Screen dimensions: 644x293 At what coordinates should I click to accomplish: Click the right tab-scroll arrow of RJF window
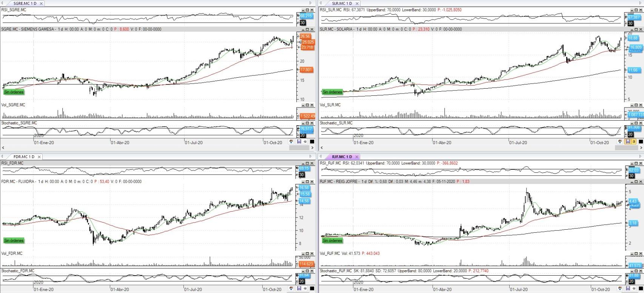[641, 156]
